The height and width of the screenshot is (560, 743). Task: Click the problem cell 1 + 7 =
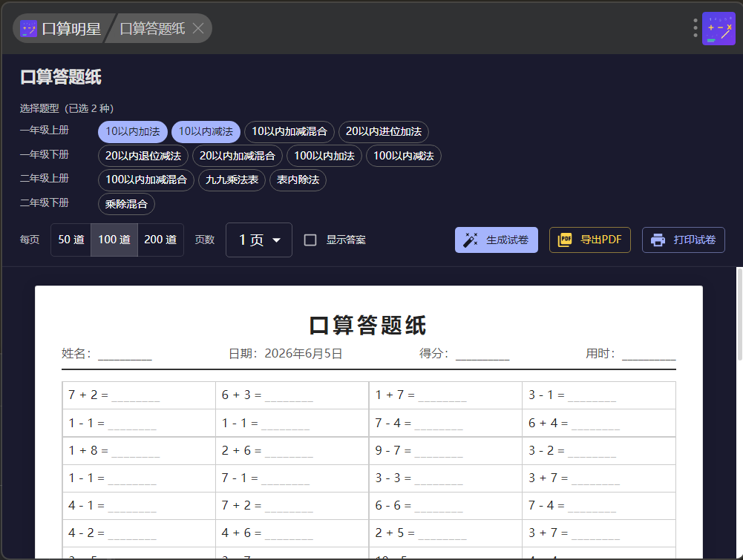tap(445, 395)
